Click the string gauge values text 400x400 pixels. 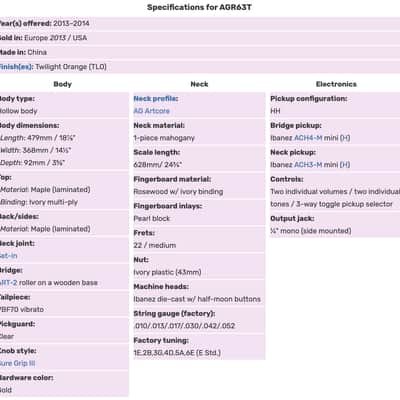184,326
